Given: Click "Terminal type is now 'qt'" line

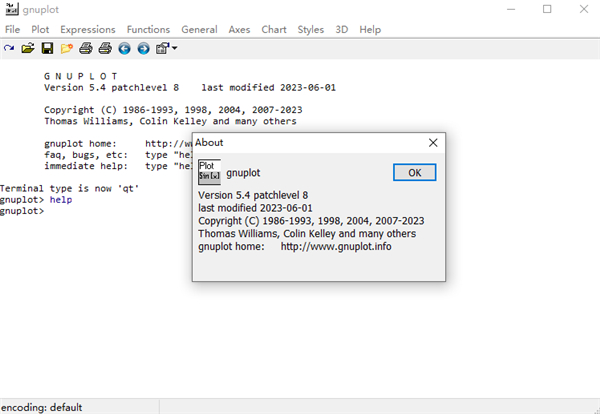Looking at the screenshot, I should [x=69, y=188].
